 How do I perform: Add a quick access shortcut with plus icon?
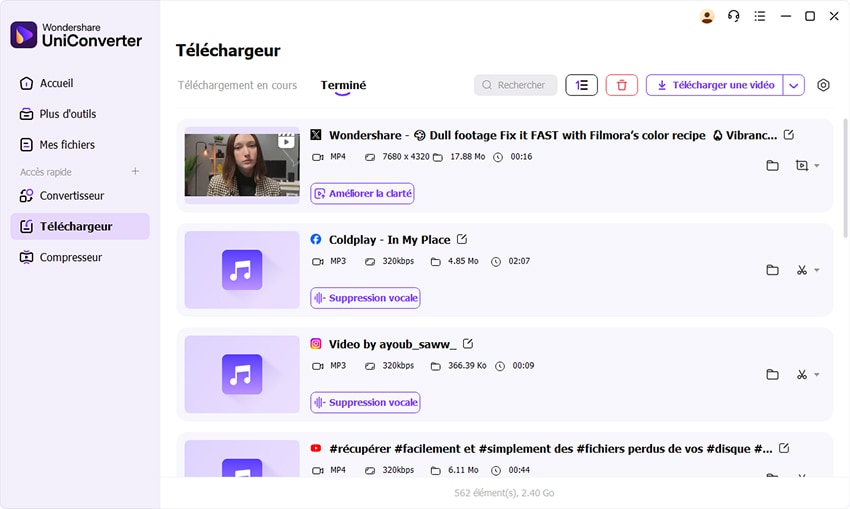coord(135,171)
